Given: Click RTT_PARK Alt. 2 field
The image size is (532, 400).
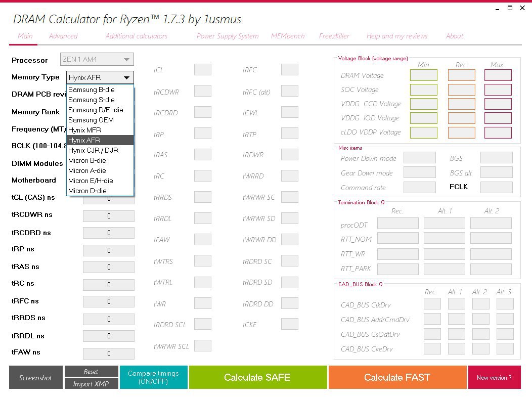Looking at the screenshot, I should click(x=491, y=270).
